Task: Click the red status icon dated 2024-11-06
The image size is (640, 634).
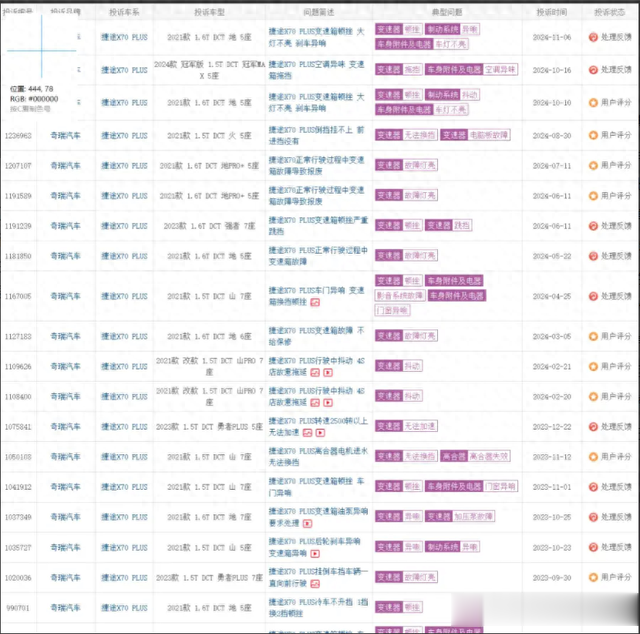Action: point(593,37)
